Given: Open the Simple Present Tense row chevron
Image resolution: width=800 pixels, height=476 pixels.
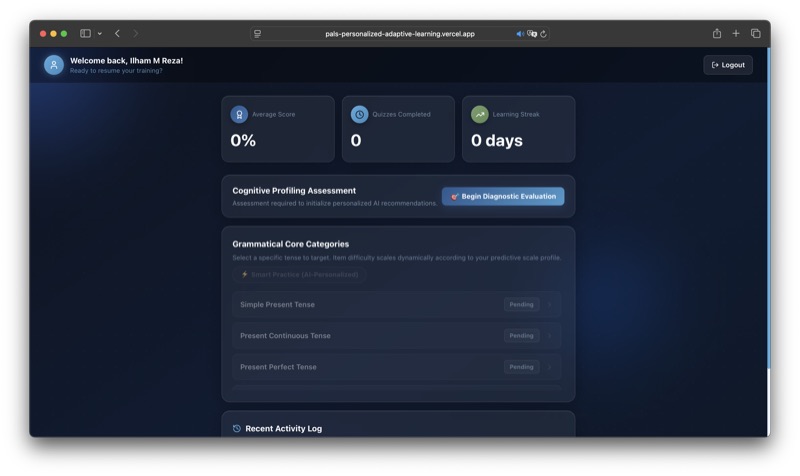Looking at the screenshot, I should 549,305.
